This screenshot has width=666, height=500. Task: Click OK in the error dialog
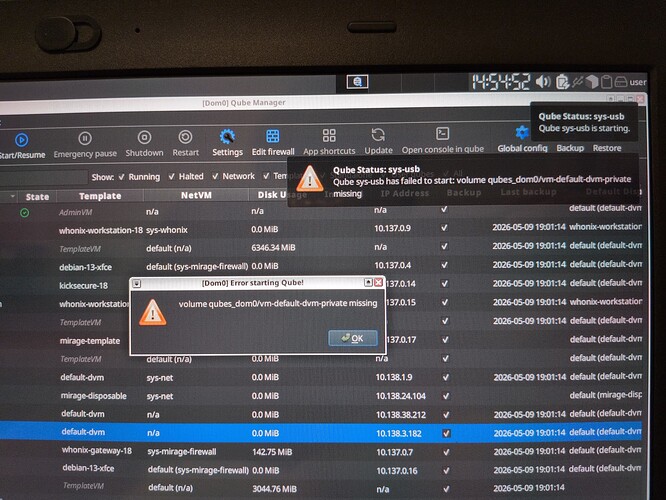pos(353,338)
